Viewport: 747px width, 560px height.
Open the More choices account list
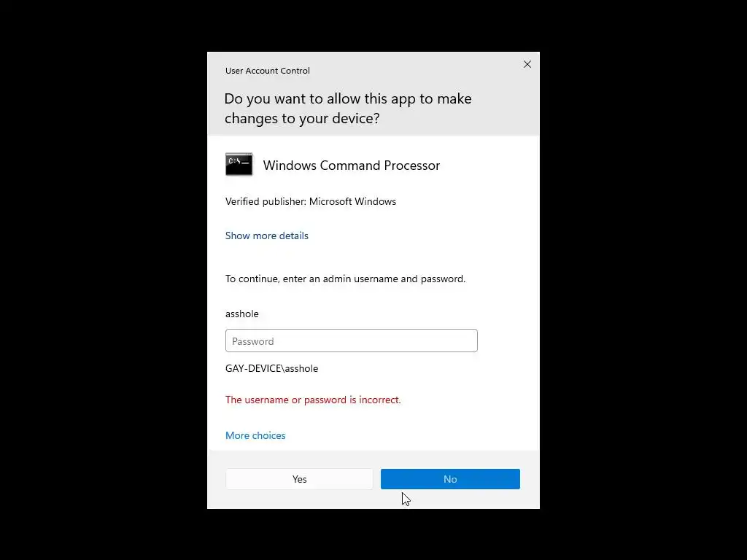255,435
